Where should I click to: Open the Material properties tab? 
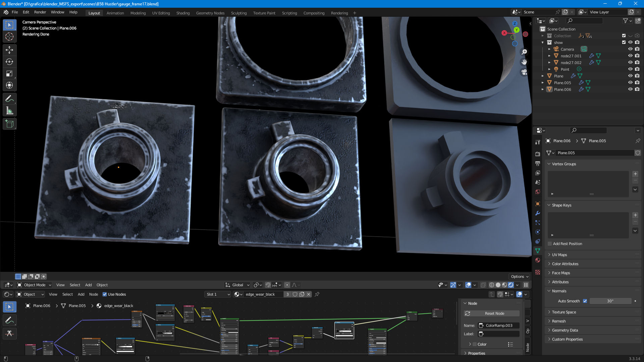pyautogui.click(x=538, y=260)
